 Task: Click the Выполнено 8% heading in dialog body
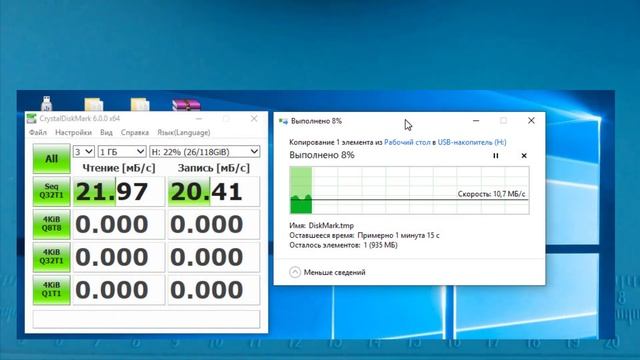click(322, 155)
